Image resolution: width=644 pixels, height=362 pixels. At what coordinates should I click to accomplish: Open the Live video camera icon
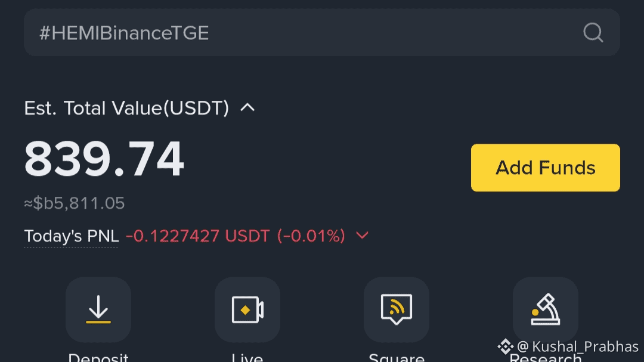[x=247, y=310]
